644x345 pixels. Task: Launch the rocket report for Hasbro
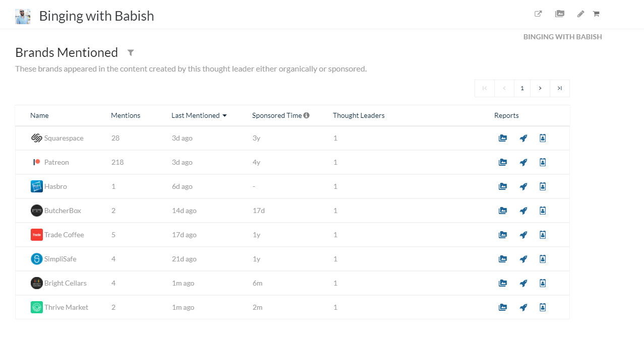[523, 186]
